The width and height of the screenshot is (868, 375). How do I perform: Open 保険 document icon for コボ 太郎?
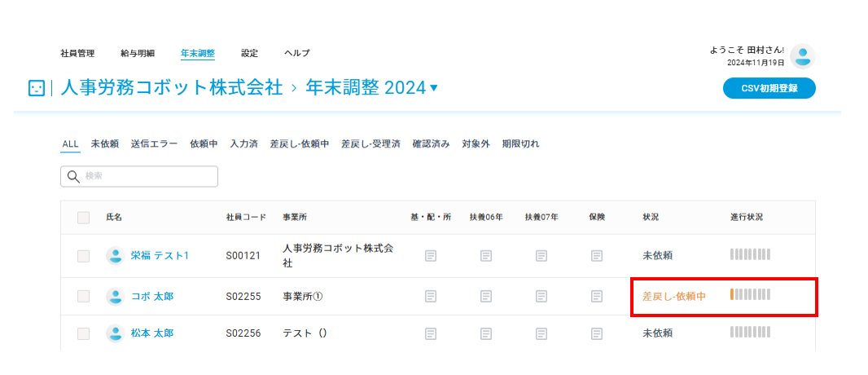[x=597, y=297]
